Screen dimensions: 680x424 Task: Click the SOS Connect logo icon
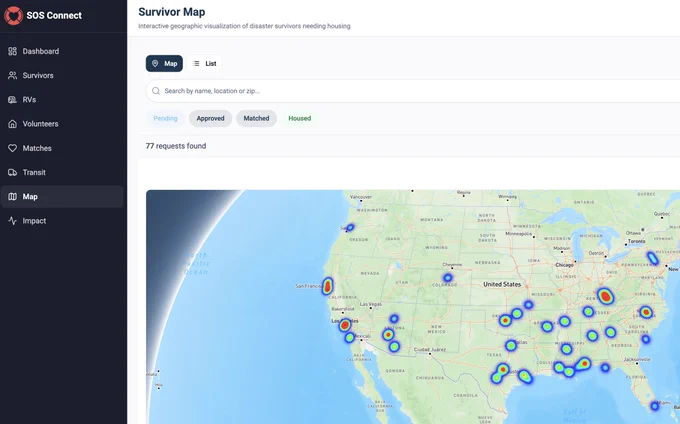click(13, 16)
